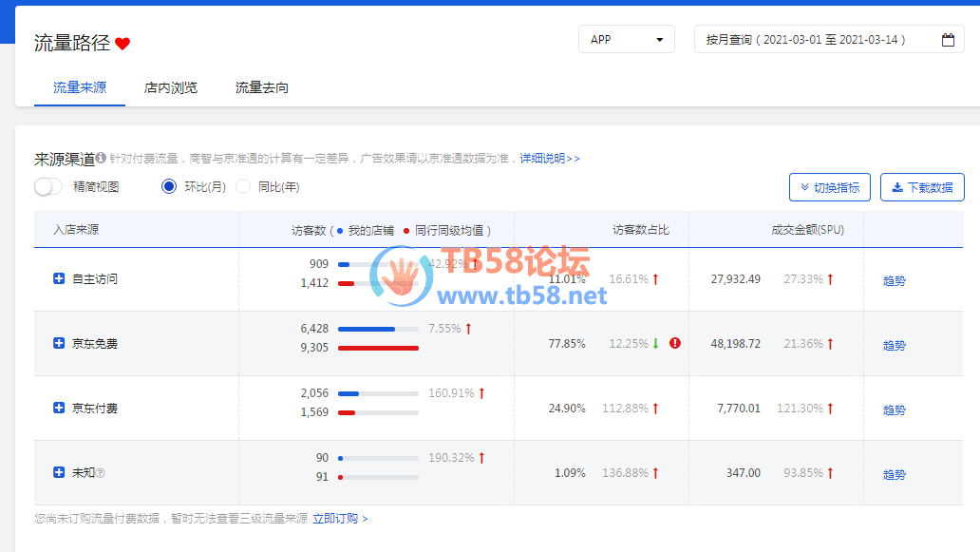The image size is (980, 552).
Task: Toggle the 精简视图 switch
Action: [48, 186]
